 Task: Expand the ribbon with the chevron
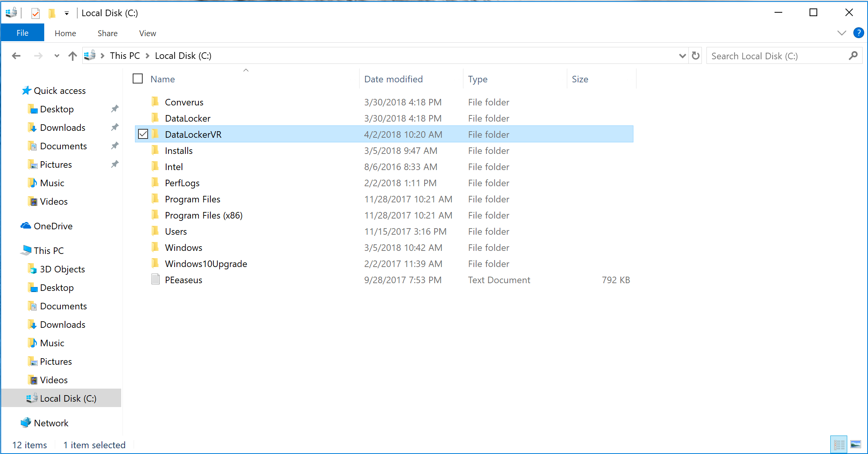841,33
